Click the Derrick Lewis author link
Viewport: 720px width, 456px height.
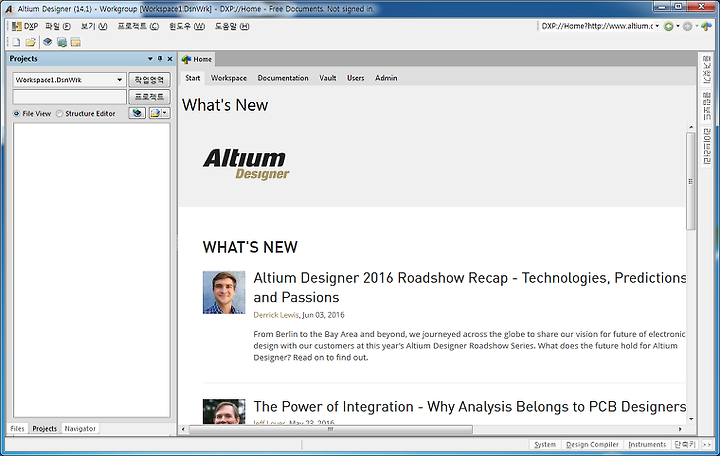tap(276, 315)
